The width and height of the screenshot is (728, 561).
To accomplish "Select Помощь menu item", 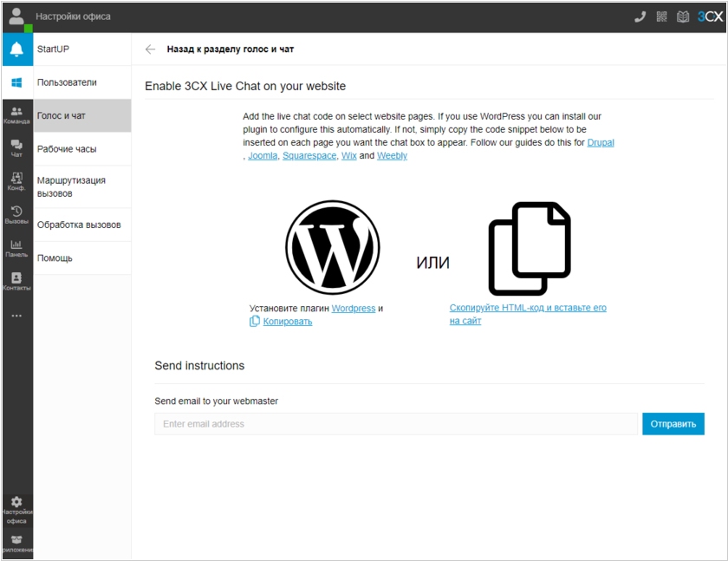I will (82, 258).
